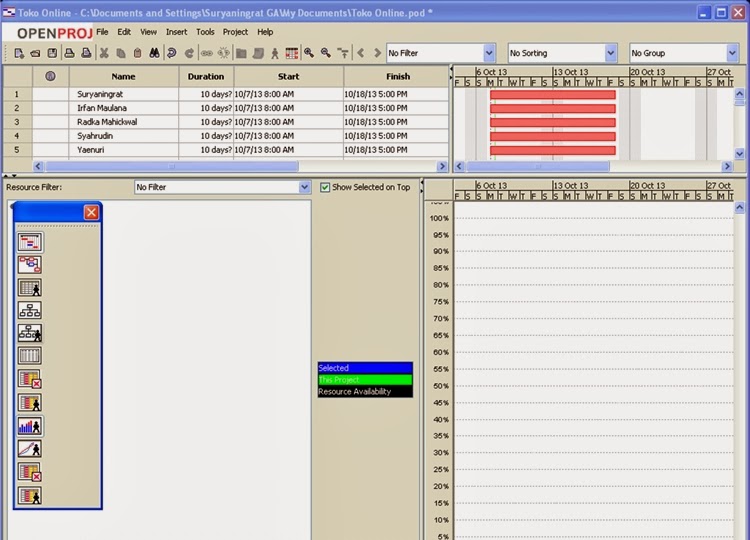
Task: Click the Paste clipboard icon
Action: [x=137, y=53]
